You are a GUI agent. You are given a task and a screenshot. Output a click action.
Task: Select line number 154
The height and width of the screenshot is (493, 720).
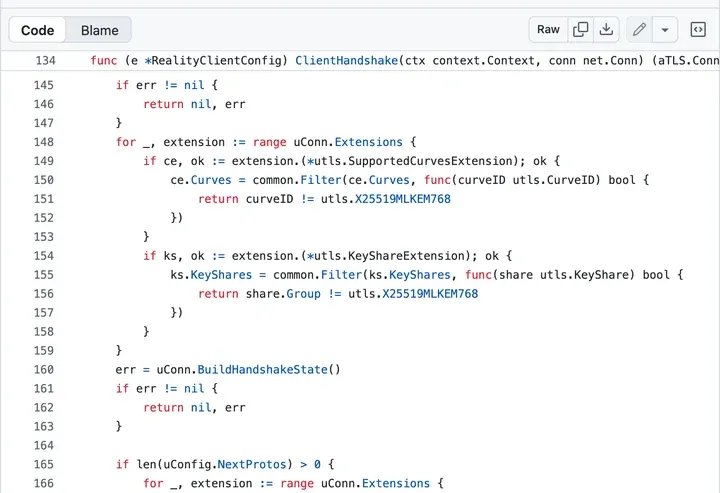[44, 256]
